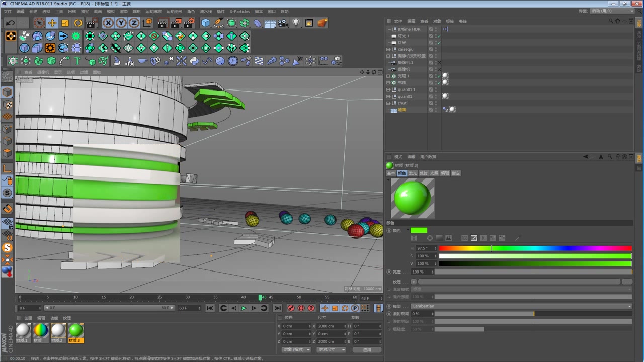Click the Undo arrow icon
This screenshot has height=362, width=644.
10,23
